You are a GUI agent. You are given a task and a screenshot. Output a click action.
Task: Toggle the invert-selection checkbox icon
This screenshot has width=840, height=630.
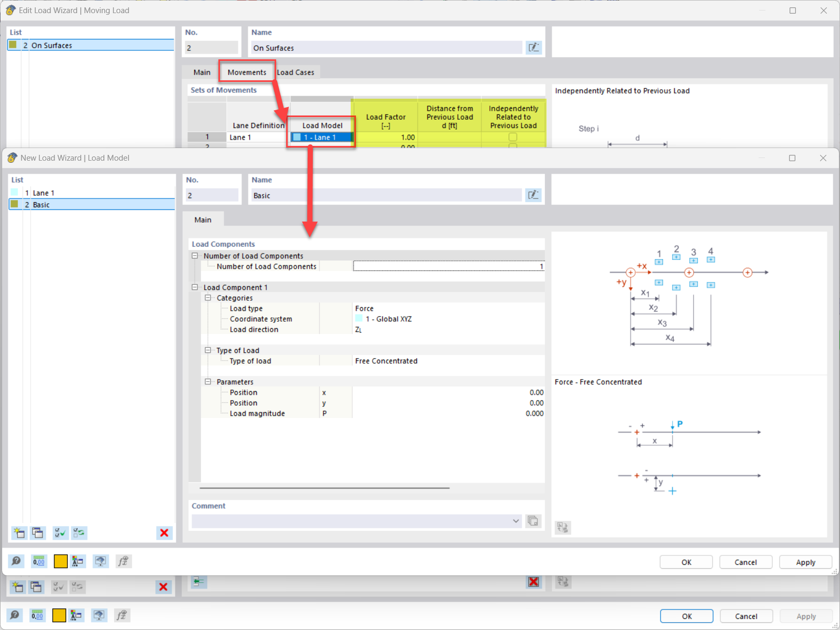point(79,533)
